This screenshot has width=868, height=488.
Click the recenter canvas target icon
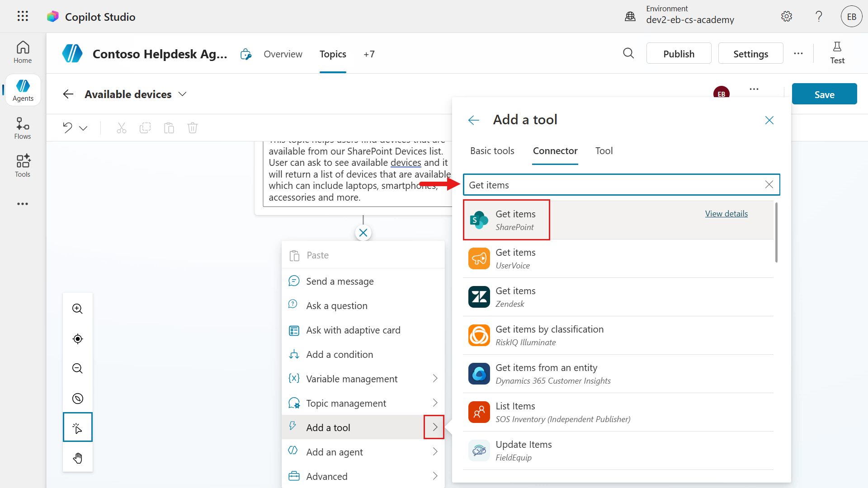[78, 339]
